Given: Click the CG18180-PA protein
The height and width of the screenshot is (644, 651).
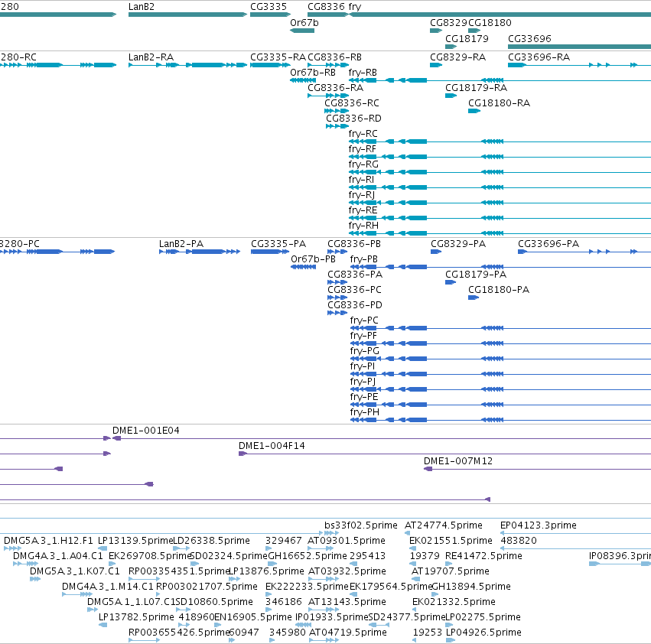Looking at the screenshot, I should 474,298.
